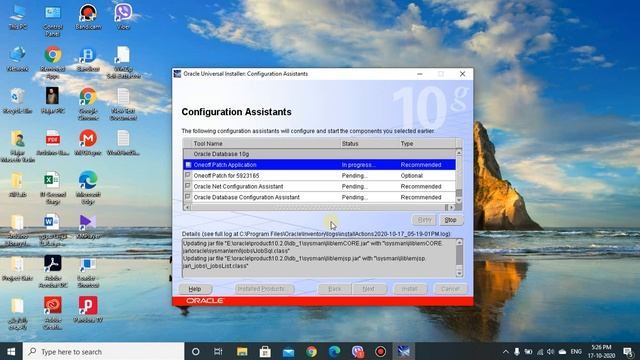Image resolution: width=640 pixels, height=360 pixels.
Task: Toggle the Oneoff Patch Application checkbox
Action: pyautogui.click(x=188, y=164)
